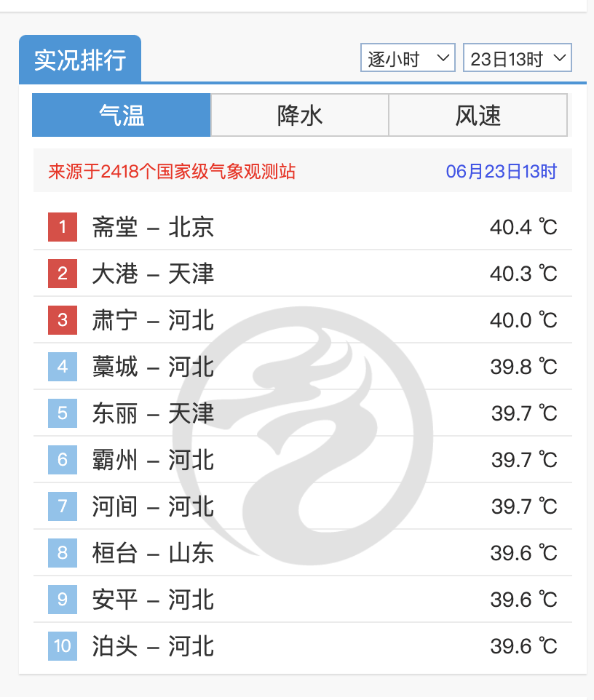Click the rank 7 badge next to 河间
The width and height of the screenshot is (594, 700).
pos(62,506)
